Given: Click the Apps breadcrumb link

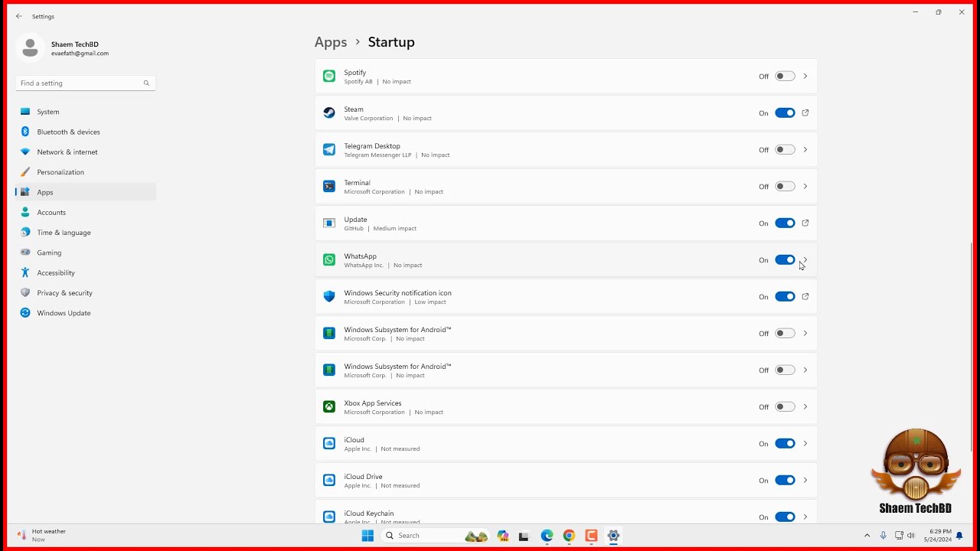Looking at the screenshot, I should coord(331,42).
